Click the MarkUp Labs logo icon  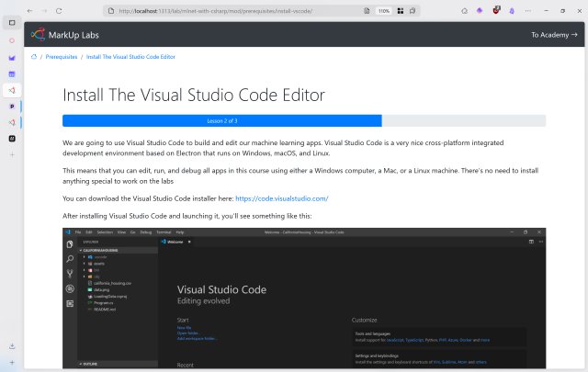click(38, 35)
